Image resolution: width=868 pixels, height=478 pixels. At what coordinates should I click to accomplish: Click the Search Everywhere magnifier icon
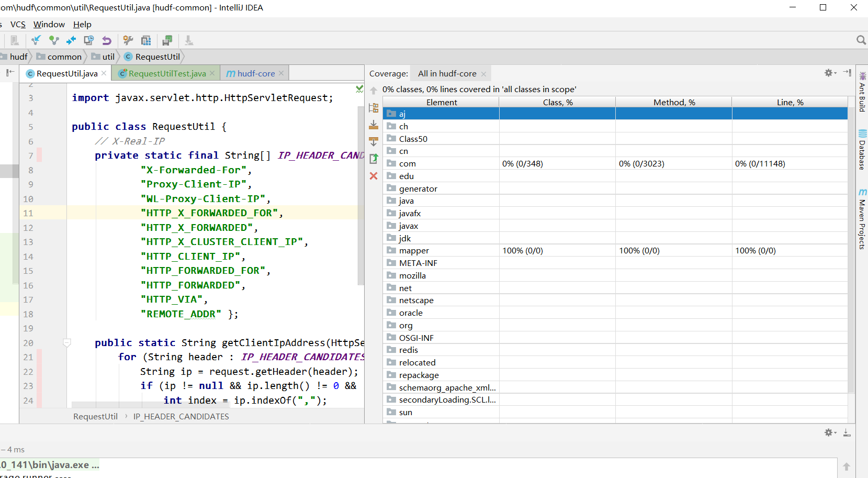pyautogui.click(x=861, y=40)
